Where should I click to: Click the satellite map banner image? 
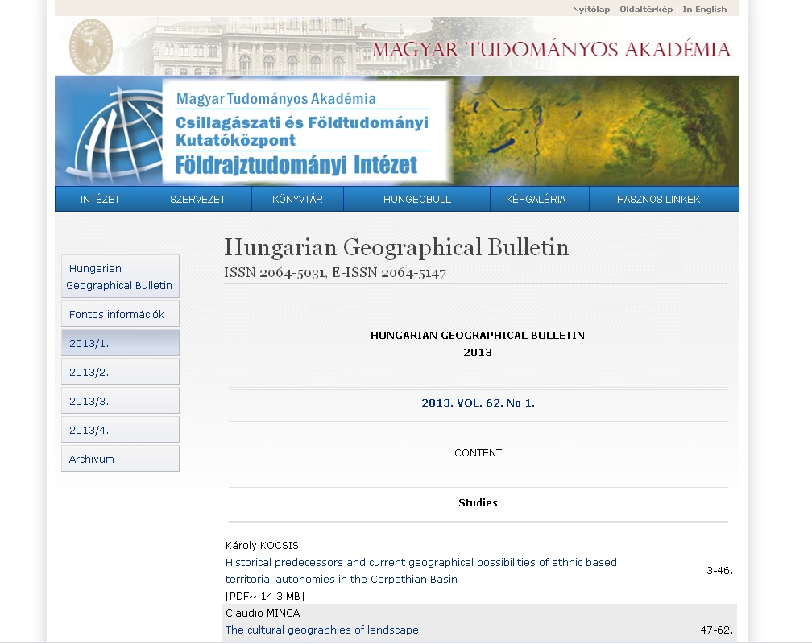click(595, 131)
